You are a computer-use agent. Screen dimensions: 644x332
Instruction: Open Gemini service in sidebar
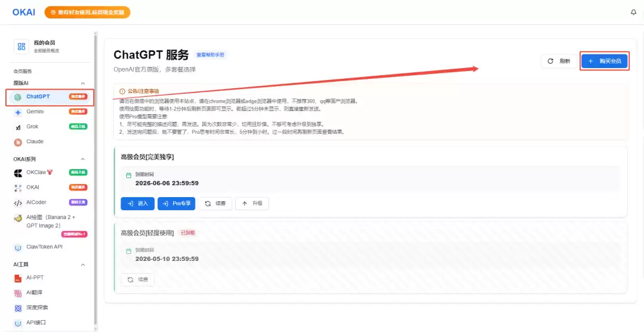49,112
